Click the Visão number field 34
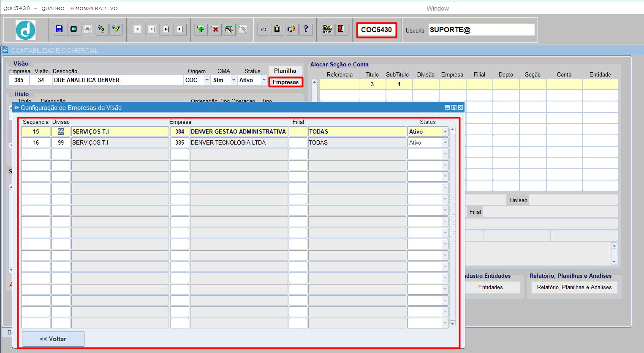The height and width of the screenshot is (353, 644). 41,80
